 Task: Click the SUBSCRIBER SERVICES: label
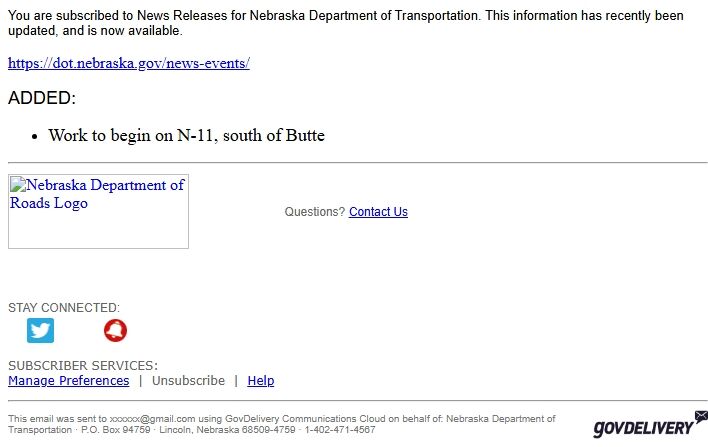pyautogui.click(x=83, y=365)
